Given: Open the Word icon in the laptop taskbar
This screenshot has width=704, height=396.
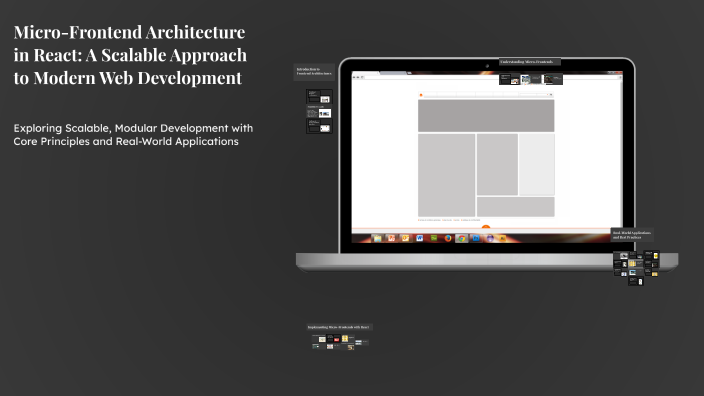Looking at the screenshot, I should click(x=419, y=238).
